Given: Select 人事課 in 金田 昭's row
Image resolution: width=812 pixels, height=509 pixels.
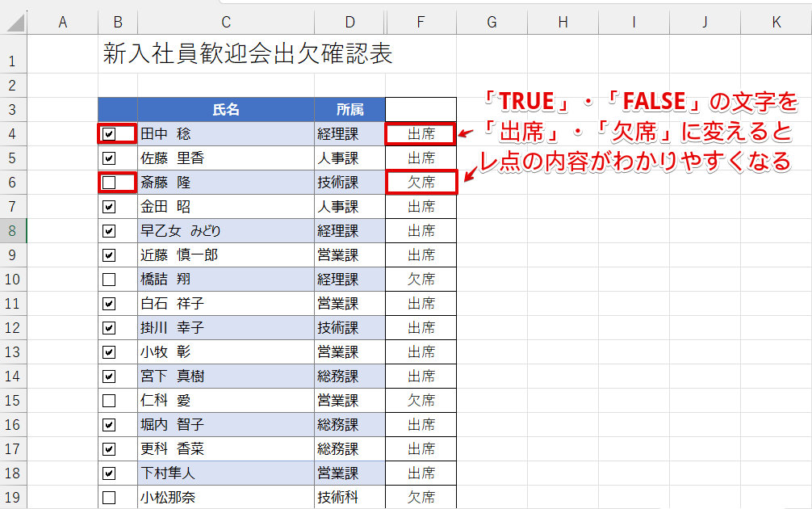Looking at the screenshot, I should tap(350, 207).
